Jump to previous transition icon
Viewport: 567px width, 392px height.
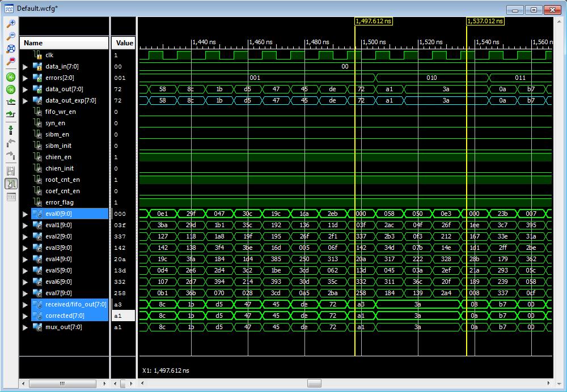coord(11,102)
